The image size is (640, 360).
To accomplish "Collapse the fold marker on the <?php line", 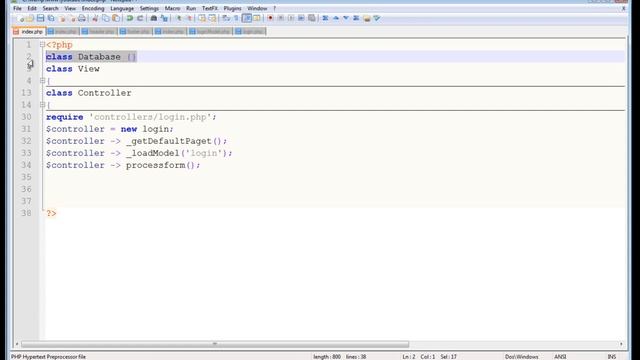I will [x=42, y=44].
